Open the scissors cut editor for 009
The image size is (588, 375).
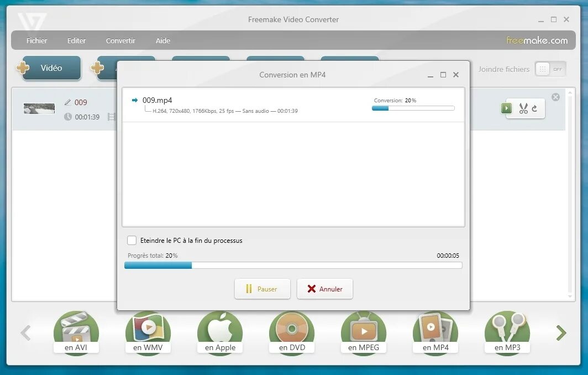pos(523,108)
